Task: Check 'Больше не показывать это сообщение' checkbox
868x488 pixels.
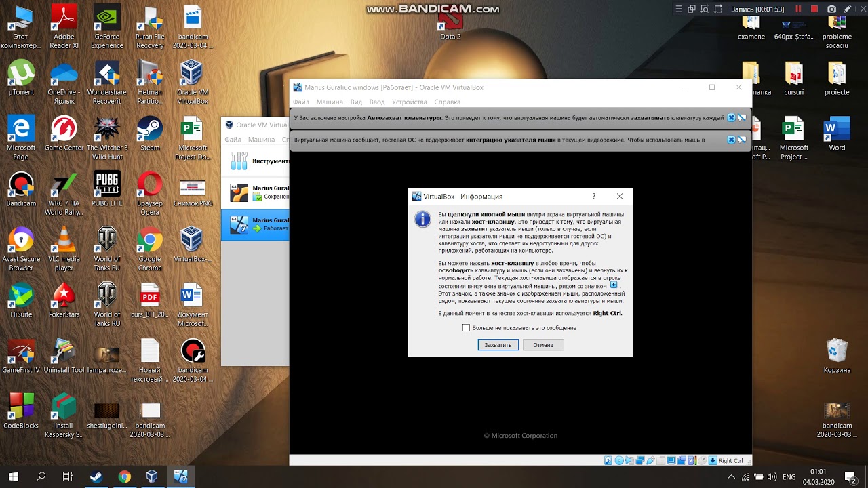Action: (466, 327)
